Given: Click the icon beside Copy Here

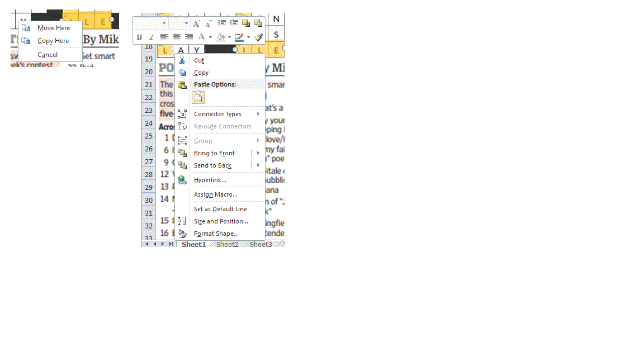Looking at the screenshot, I should coord(26,41).
